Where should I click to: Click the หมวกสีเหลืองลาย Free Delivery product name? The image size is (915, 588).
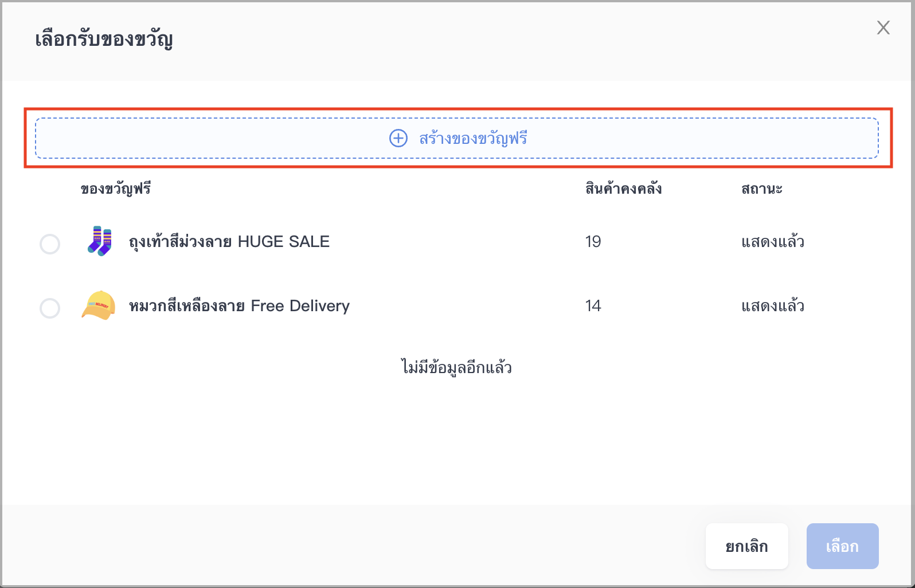point(239,306)
